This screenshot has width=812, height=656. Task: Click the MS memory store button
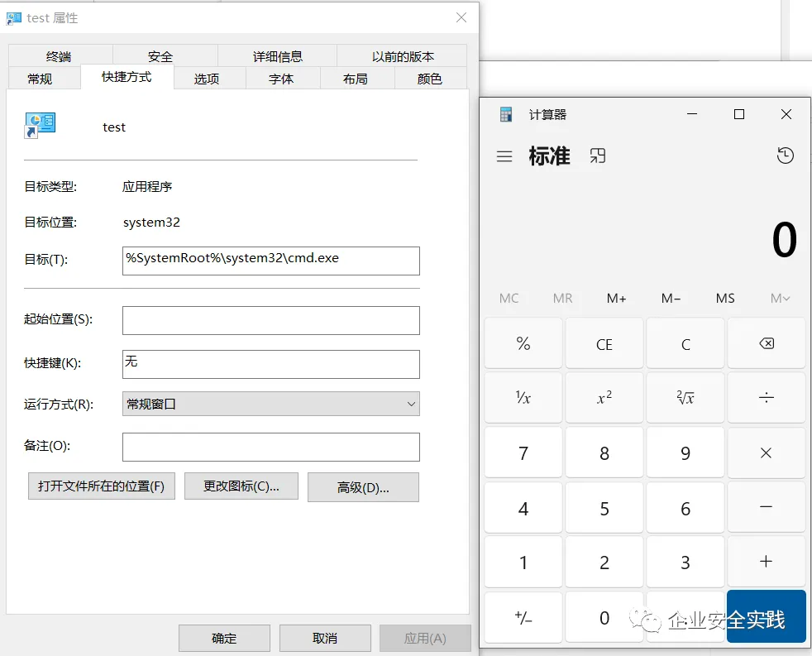725,299
